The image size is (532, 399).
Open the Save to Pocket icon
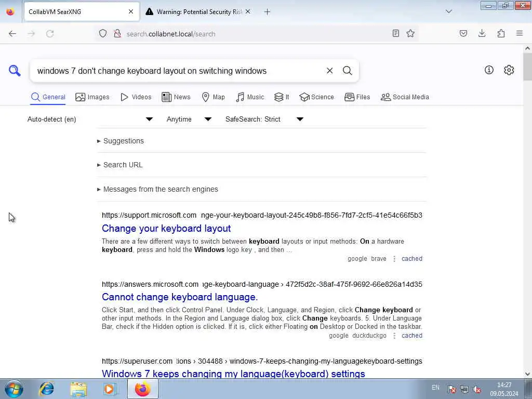[x=463, y=33]
